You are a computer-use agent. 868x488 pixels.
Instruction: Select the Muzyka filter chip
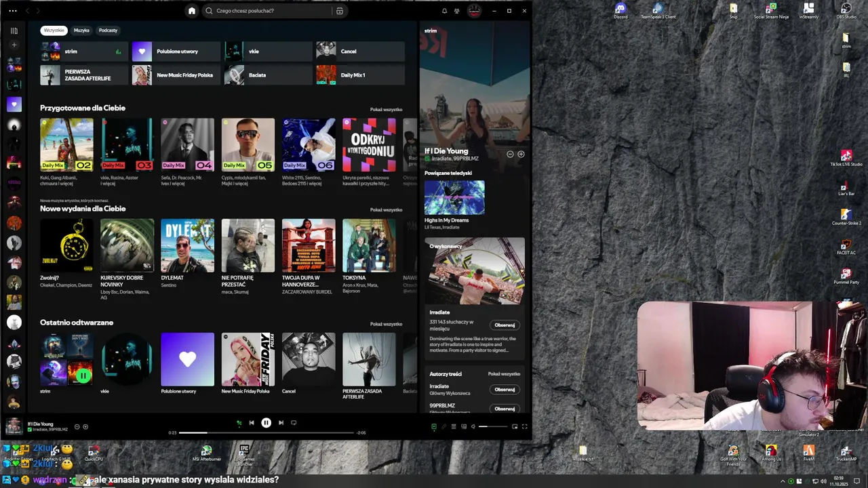pyautogui.click(x=81, y=30)
